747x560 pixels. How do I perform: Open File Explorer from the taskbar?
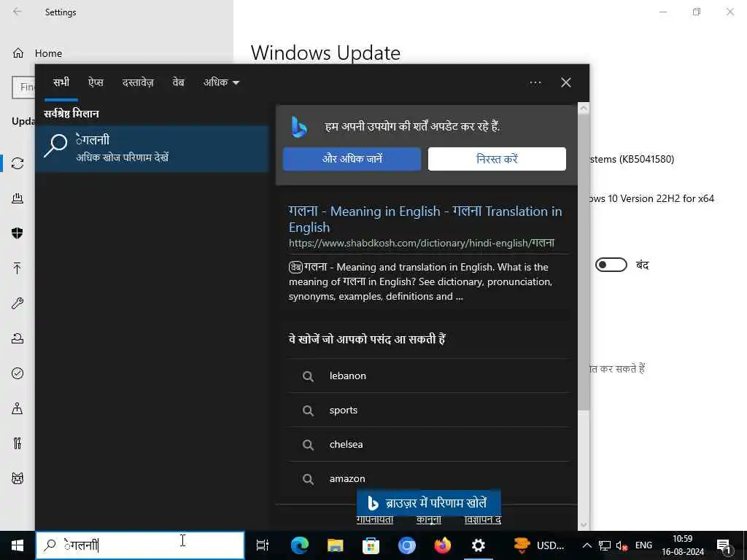click(336, 545)
